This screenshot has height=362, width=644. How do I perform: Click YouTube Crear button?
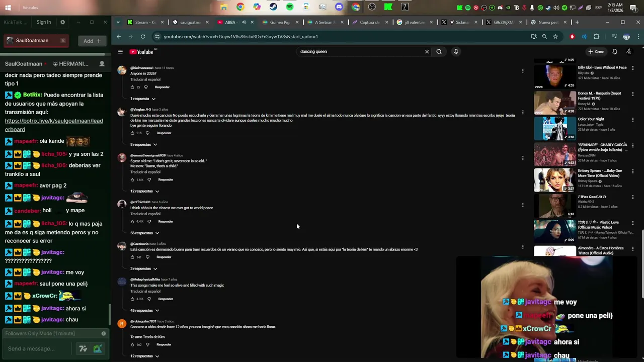pyautogui.click(x=596, y=52)
